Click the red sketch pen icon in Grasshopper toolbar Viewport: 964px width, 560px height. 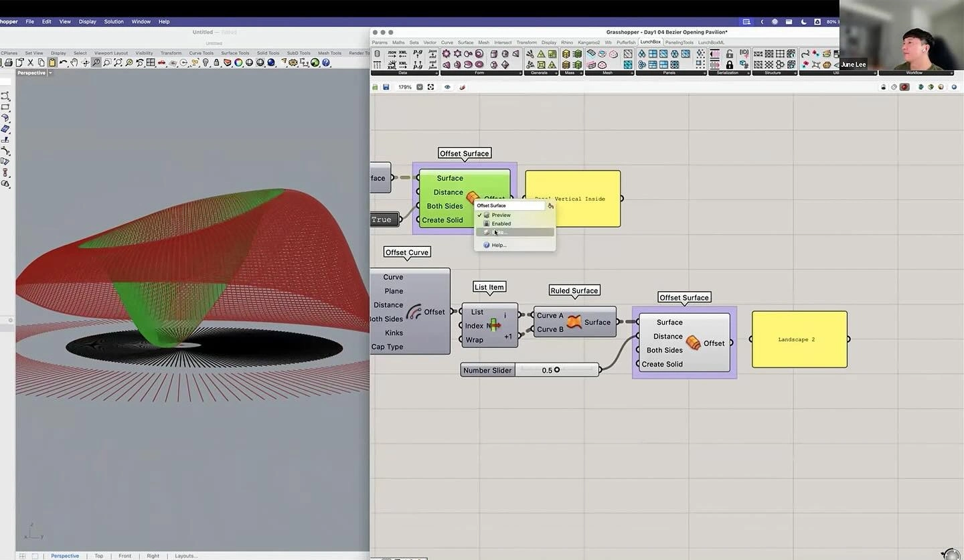click(x=462, y=87)
